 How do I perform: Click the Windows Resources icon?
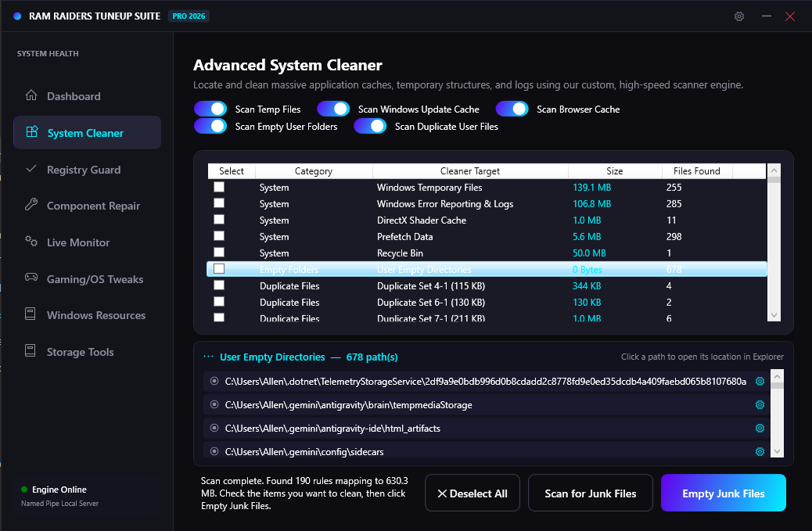pyautogui.click(x=31, y=314)
